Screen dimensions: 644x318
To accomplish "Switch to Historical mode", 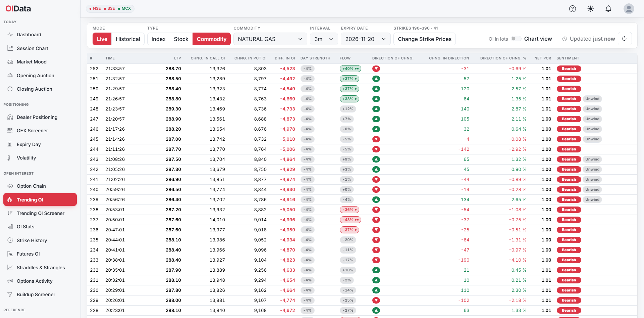I will click(128, 39).
